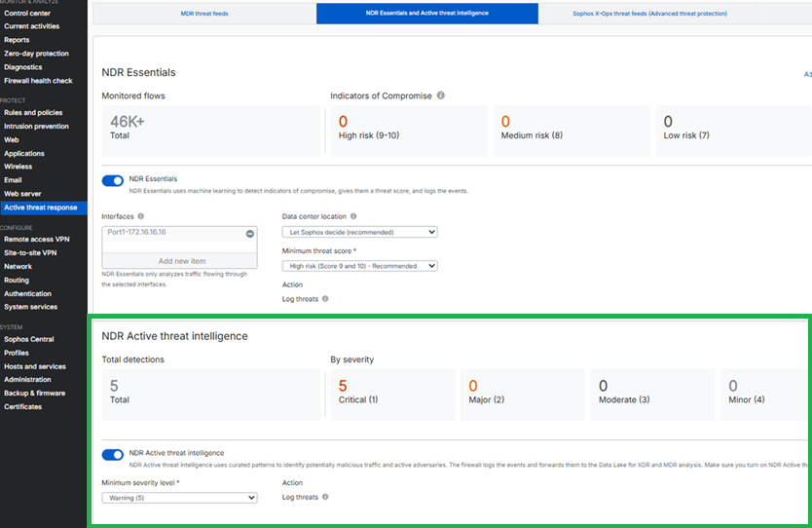The width and height of the screenshot is (812, 528).
Task: Click info icon beside NDR Essentials Log threats
Action: point(324,299)
